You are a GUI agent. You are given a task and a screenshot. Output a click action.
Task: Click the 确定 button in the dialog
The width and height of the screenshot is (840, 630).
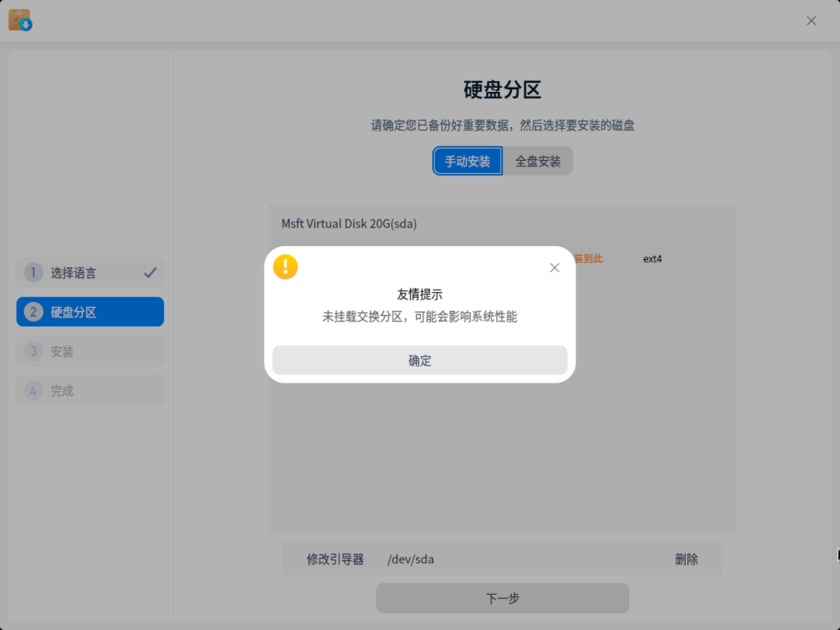(419, 360)
